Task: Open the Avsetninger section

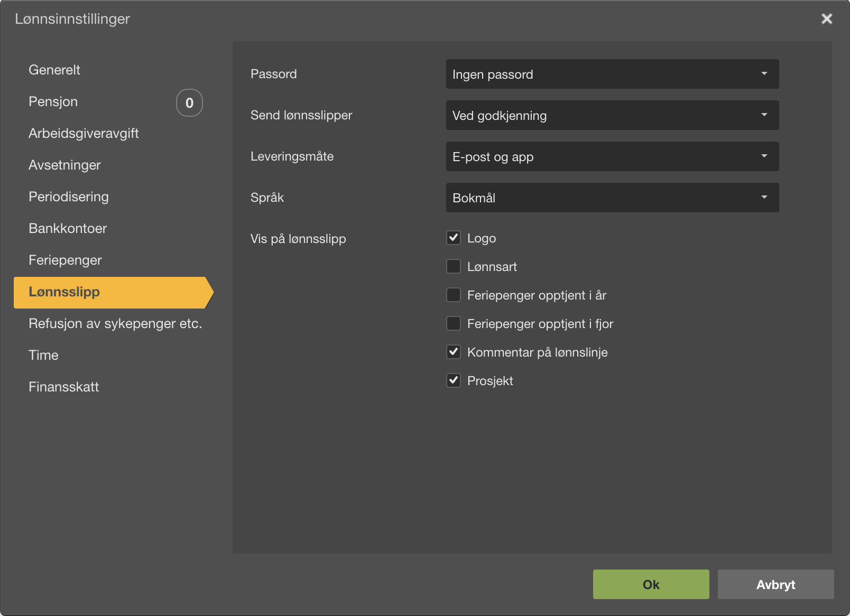Action: 64,165
